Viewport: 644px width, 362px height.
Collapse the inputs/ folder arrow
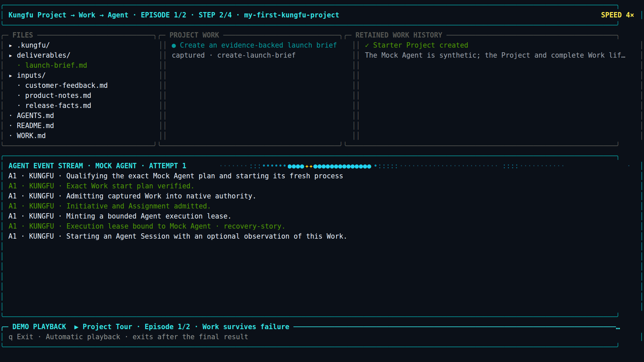[x=11, y=76]
